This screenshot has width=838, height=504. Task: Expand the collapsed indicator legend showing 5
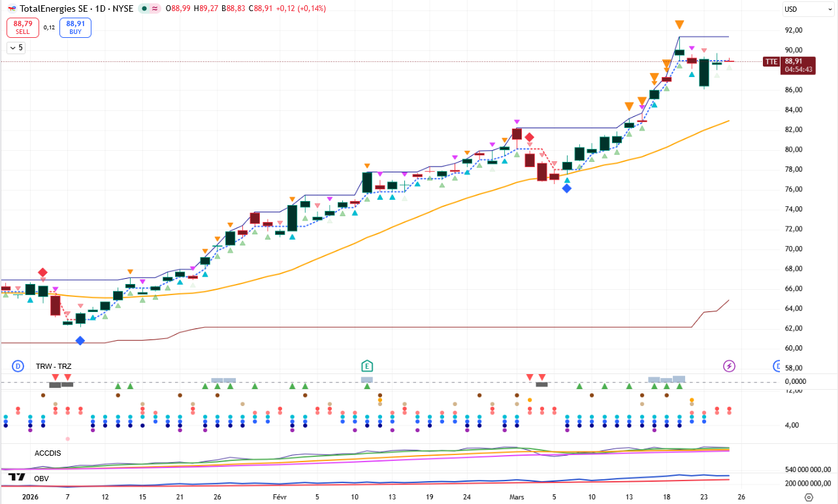click(x=16, y=48)
